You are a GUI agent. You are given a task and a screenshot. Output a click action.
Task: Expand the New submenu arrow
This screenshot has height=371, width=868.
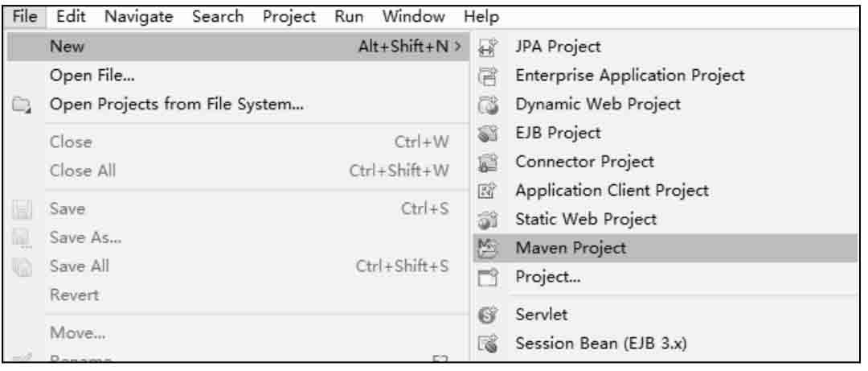[x=457, y=47]
